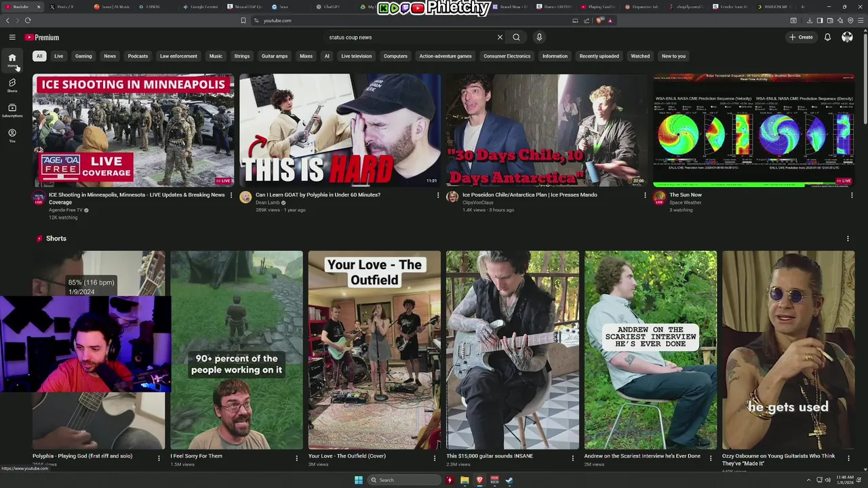Select the Podcasts filter chip
Screen dimensions: 868x488
tap(138, 56)
